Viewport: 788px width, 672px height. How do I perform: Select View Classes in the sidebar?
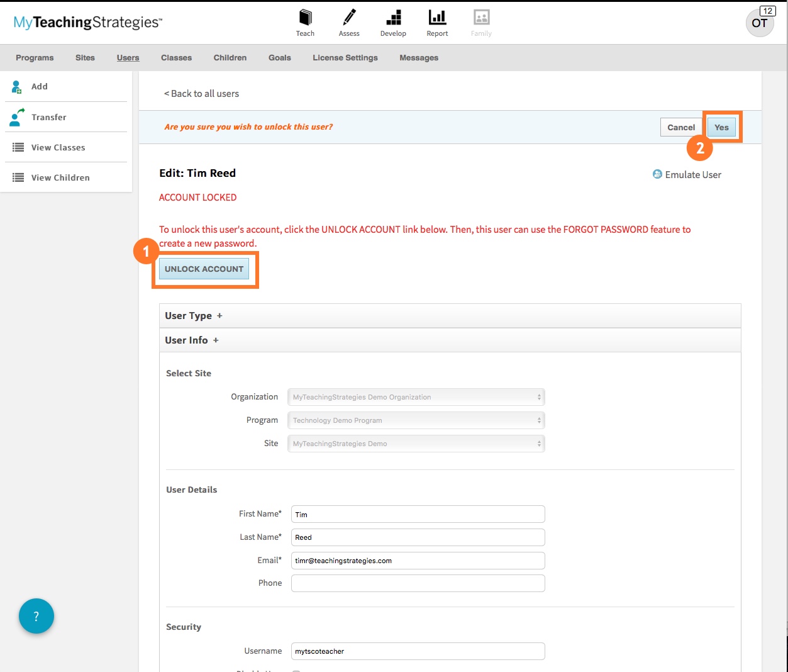pos(58,147)
